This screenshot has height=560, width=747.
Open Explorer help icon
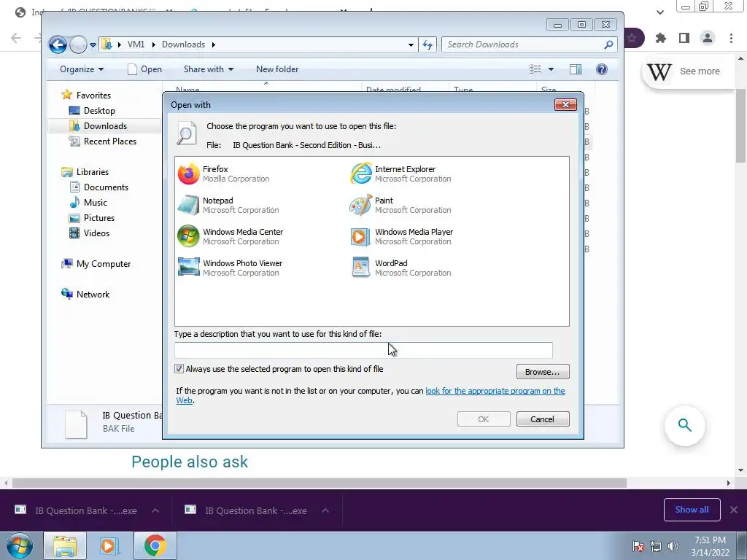click(602, 69)
